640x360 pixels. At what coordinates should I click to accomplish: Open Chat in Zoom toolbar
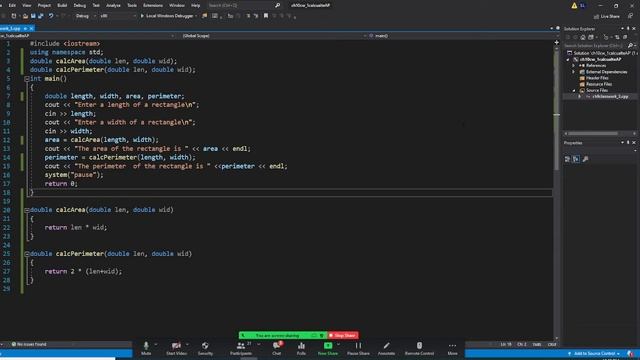[x=277, y=349]
